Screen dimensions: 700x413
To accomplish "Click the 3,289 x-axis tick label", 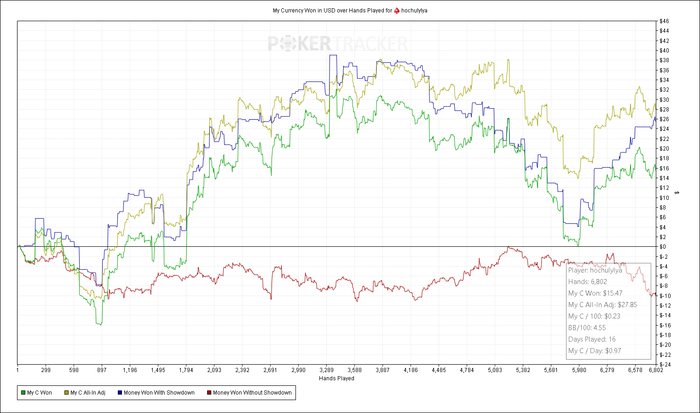I will coord(326,370).
